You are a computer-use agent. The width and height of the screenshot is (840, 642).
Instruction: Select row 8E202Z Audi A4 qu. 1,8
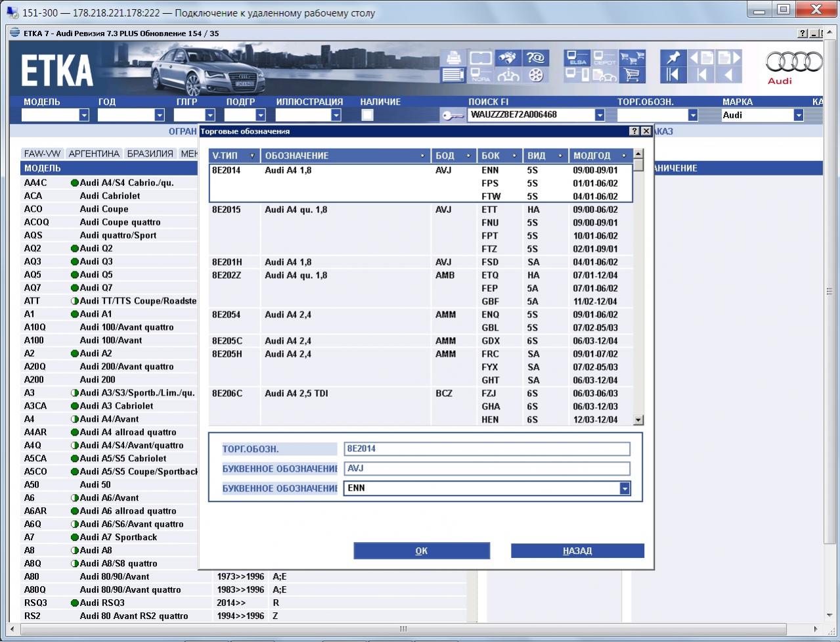(x=421, y=288)
